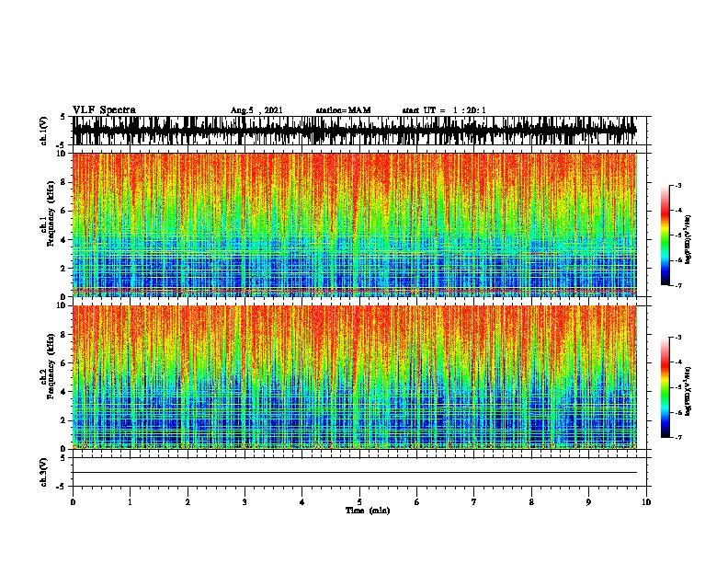
Task: Click the time axis tick label "6"
Action: (x=416, y=502)
